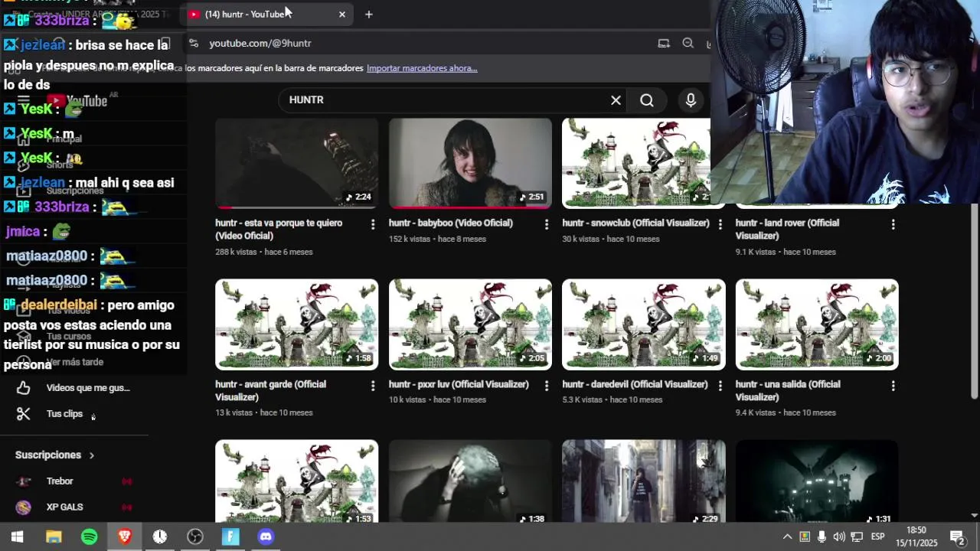Open avant garde visualizer thumbnail
The width and height of the screenshot is (980, 551).
pyautogui.click(x=296, y=324)
